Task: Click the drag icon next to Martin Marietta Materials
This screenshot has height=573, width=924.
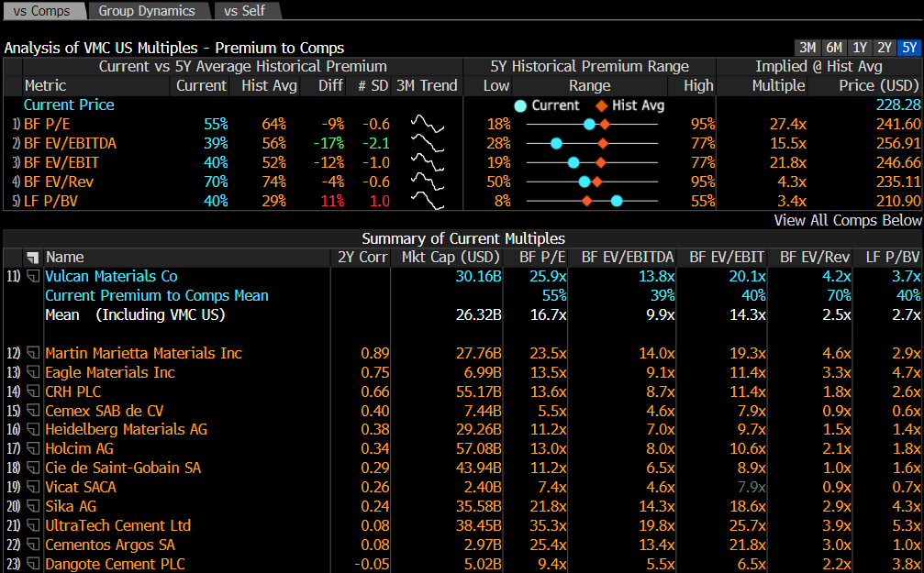Action: coord(32,353)
